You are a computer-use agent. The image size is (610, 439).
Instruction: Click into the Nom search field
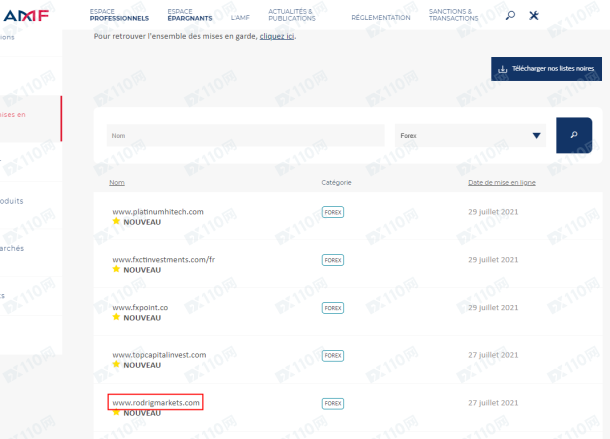click(245, 136)
